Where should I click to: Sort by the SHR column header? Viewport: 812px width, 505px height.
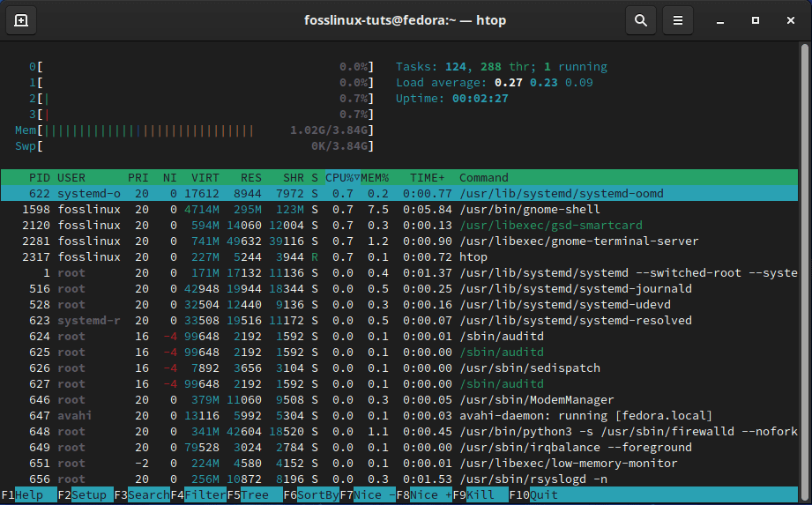[x=294, y=178]
